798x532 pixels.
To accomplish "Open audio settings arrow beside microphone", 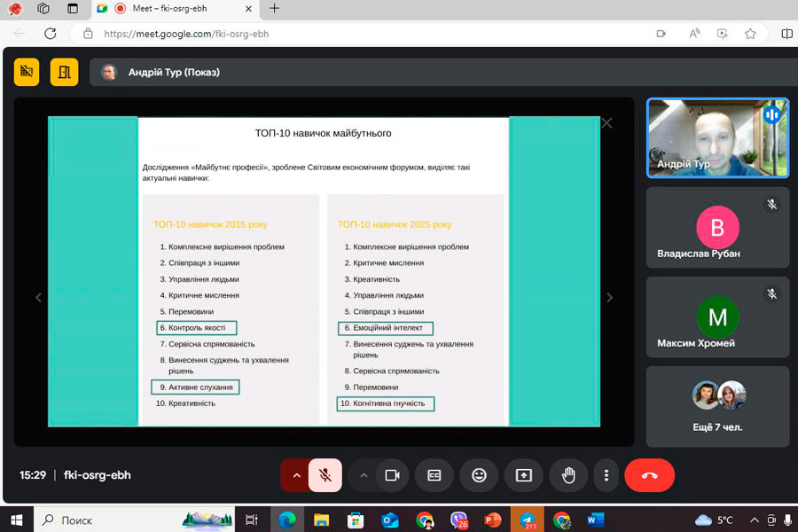I will tap(296, 475).
